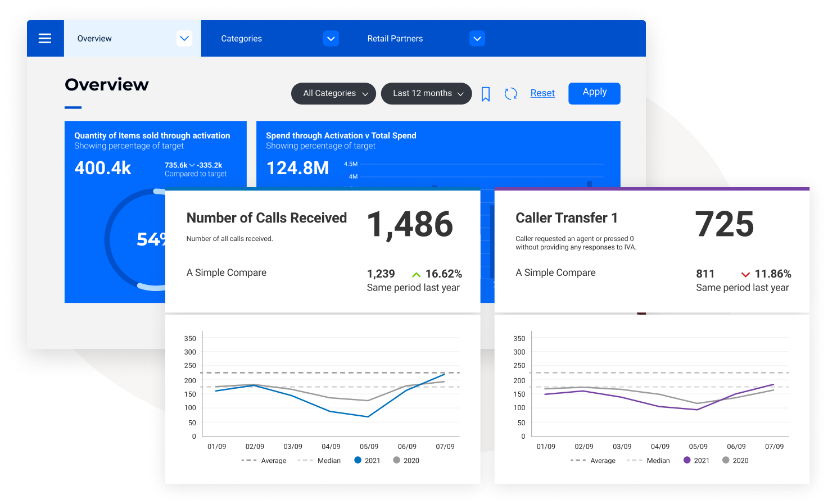Image resolution: width=828 pixels, height=504 pixels.
Task: Expand the Categories dropdown arrow
Action: tap(331, 38)
